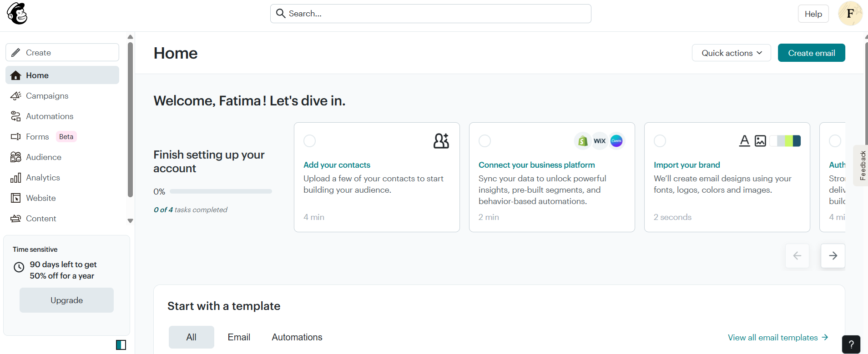Click the setup progress bar at 0%
The width and height of the screenshot is (868, 354).
(x=221, y=191)
